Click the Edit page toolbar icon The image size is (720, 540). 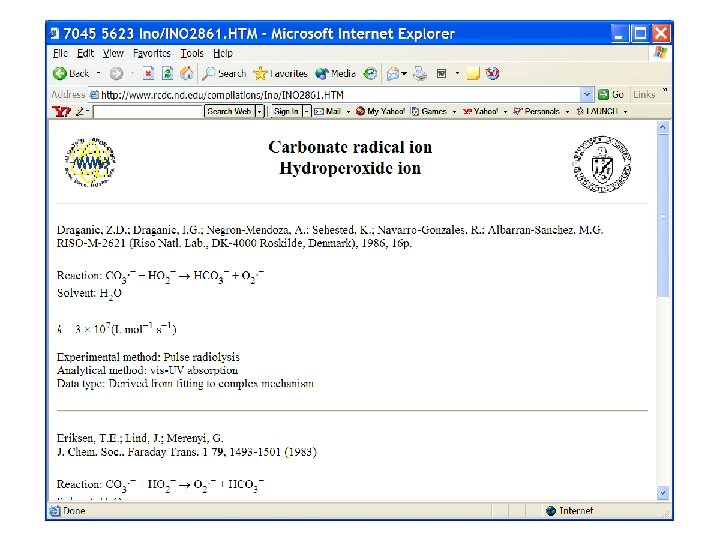[441, 73]
